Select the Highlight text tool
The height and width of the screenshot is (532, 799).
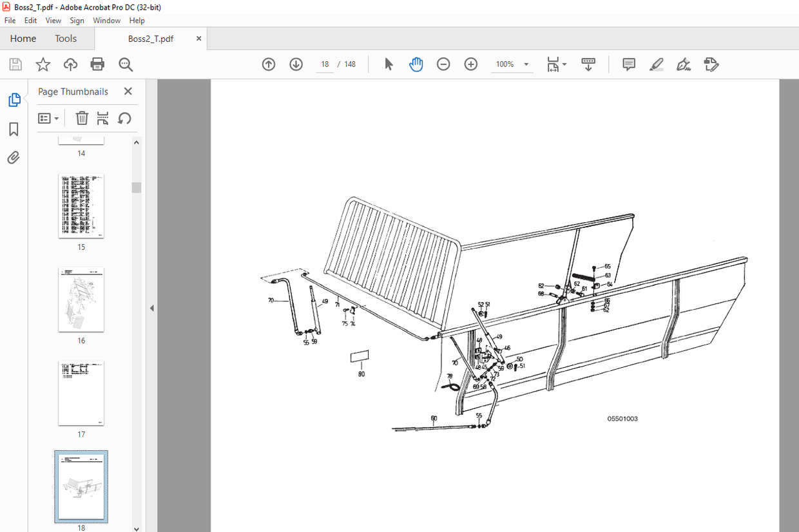[x=656, y=64]
